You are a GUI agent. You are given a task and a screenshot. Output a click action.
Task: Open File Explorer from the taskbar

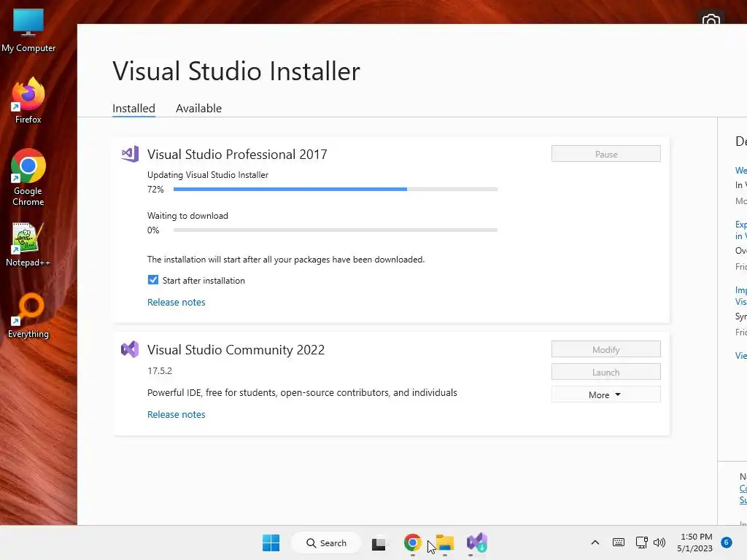445,542
